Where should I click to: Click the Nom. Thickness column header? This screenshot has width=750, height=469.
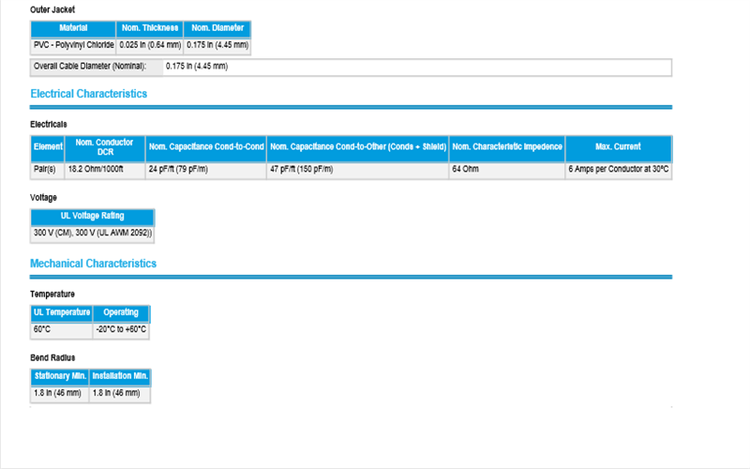coord(150,29)
